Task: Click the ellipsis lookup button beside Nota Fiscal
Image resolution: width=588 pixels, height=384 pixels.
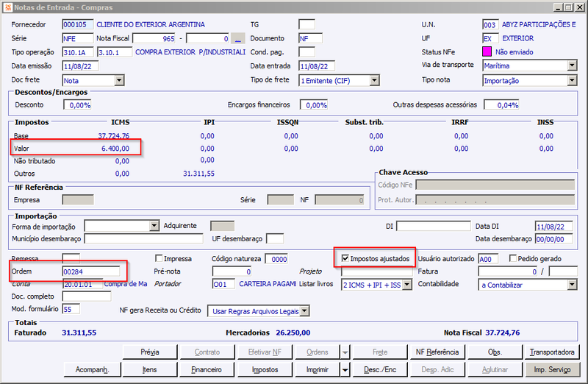Action: (238, 39)
